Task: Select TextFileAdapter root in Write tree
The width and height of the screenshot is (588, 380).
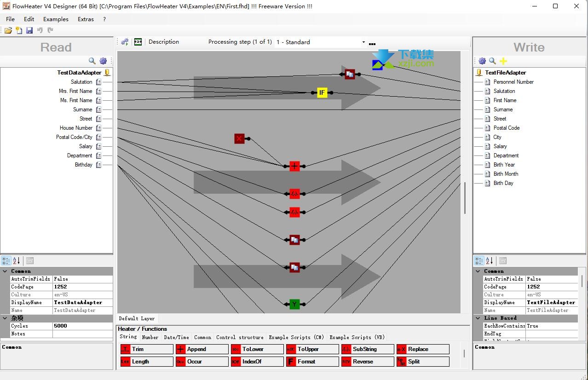Action: 505,73
